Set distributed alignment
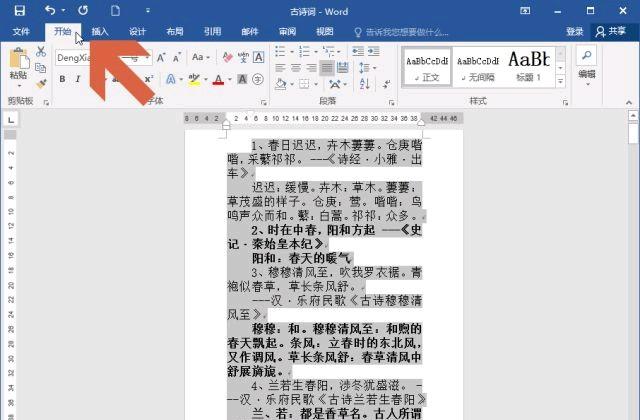The height and width of the screenshot is (420, 640). 342,68
